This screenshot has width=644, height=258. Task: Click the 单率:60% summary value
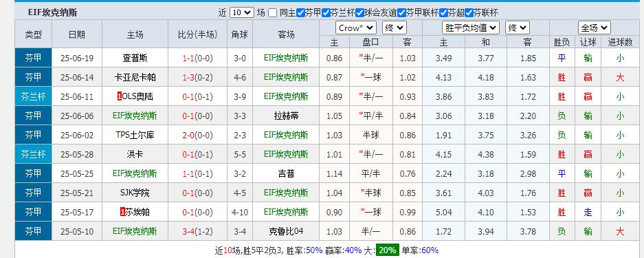420,250
